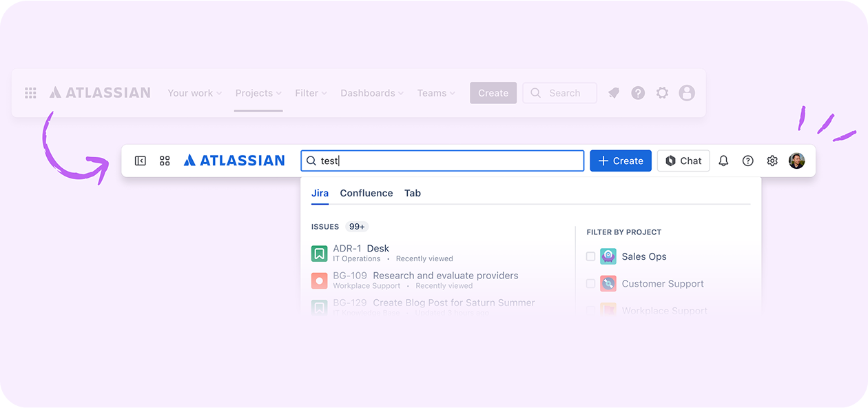
Task: Click the 'ISSUES' section heading
Action: coord(325,227)
